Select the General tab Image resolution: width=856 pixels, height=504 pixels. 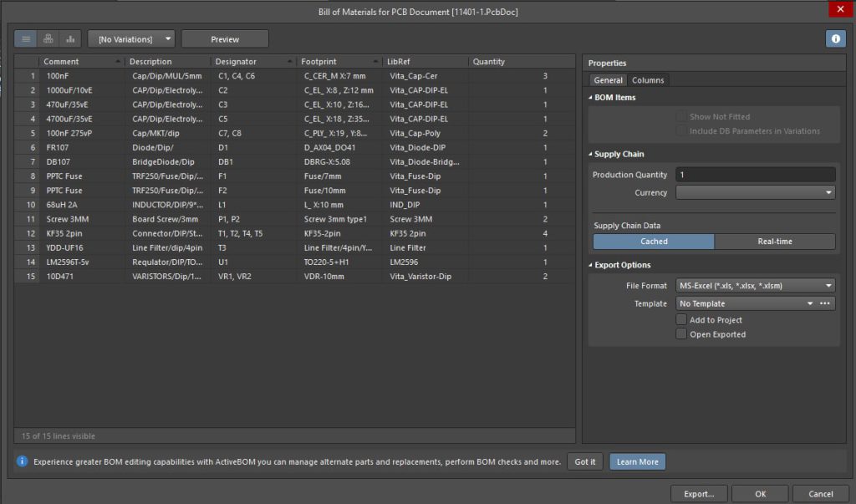tap(608, 80)
